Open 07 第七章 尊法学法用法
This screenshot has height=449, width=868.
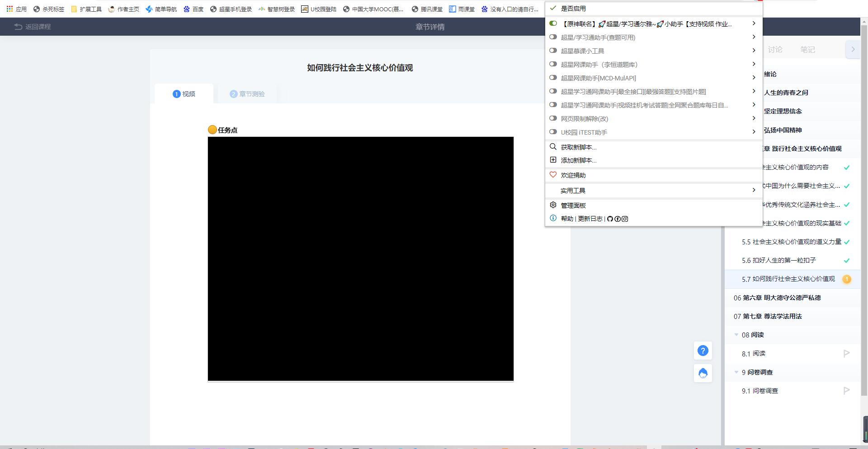click(792, 316)
